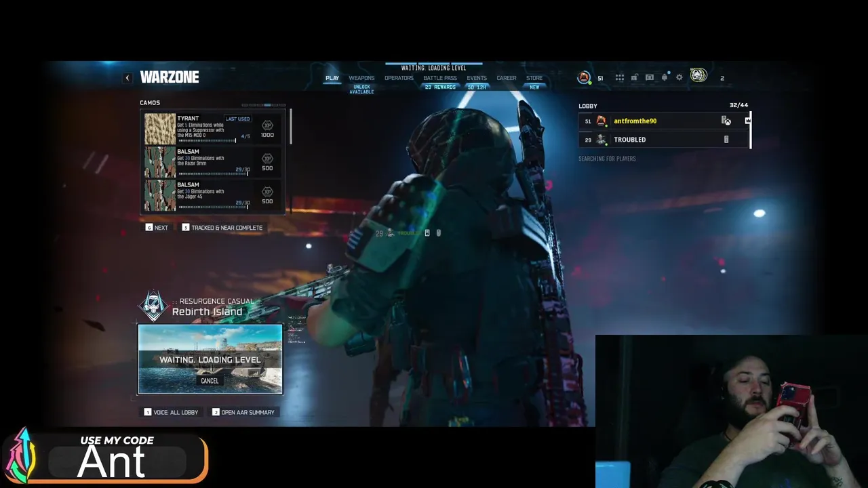This screenshot has width=868, height=488.
Task: Open AAR Summary
Action: tap(243, 412)
